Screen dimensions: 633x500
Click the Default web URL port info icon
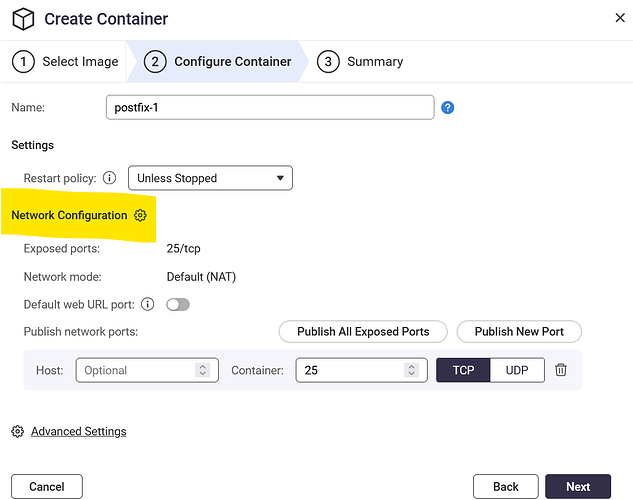148,304
